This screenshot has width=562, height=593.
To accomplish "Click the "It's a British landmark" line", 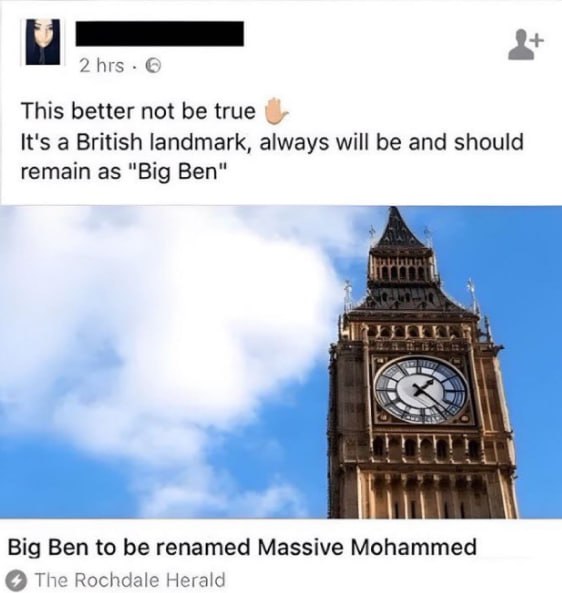I will pos(272,142).
